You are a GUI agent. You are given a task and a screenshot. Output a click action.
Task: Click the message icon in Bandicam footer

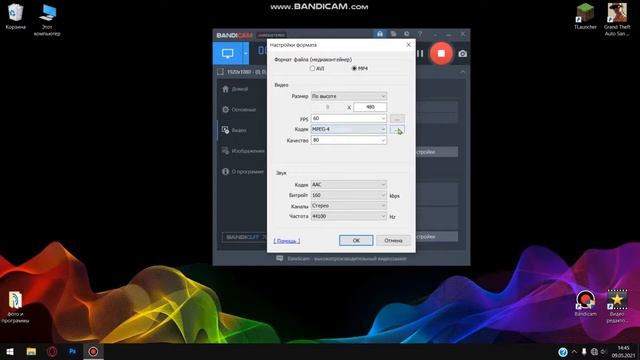(280, 258)
